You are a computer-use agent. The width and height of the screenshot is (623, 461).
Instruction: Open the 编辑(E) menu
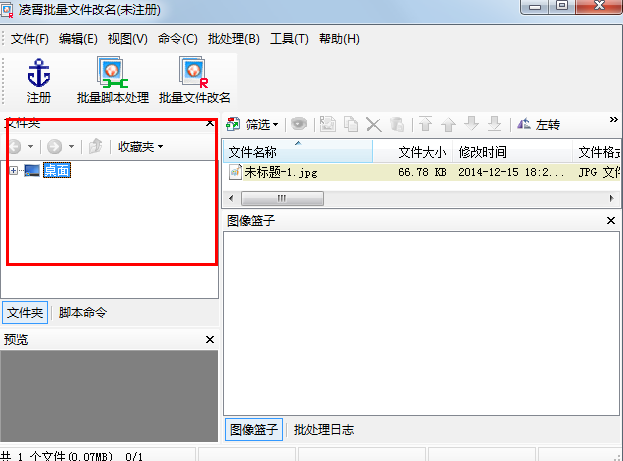78,39
